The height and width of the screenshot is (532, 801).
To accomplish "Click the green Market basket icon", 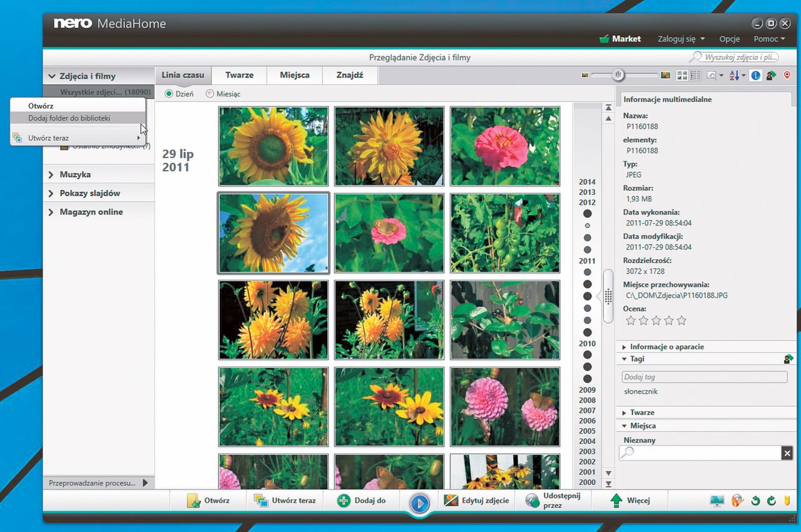I will tap(604, 39).
